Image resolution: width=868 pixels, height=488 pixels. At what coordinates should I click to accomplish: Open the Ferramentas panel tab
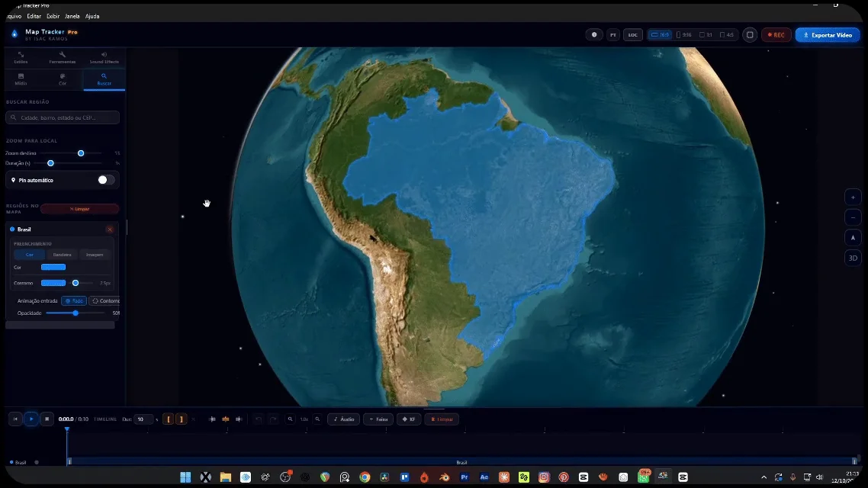point(63,57)
